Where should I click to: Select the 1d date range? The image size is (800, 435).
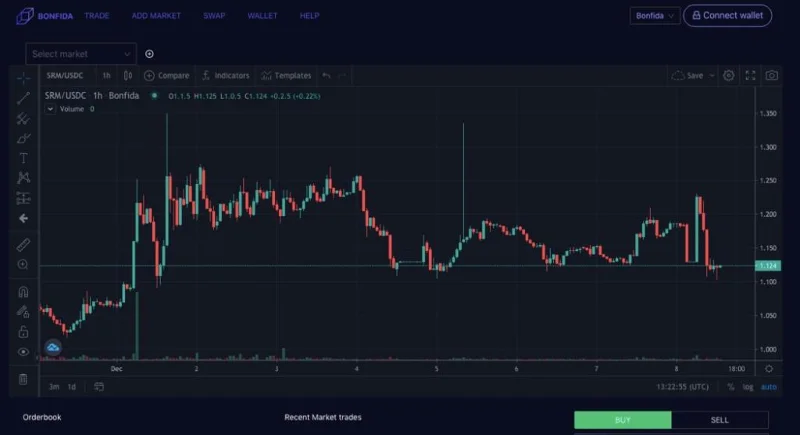[71, 387]
